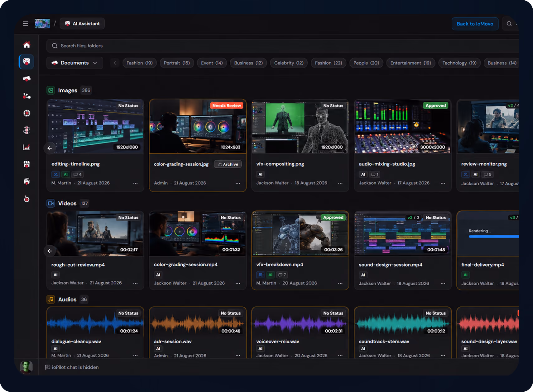Click the previous arrow on Images row
This screenshot has height=392, width=533.
point(50,148)
